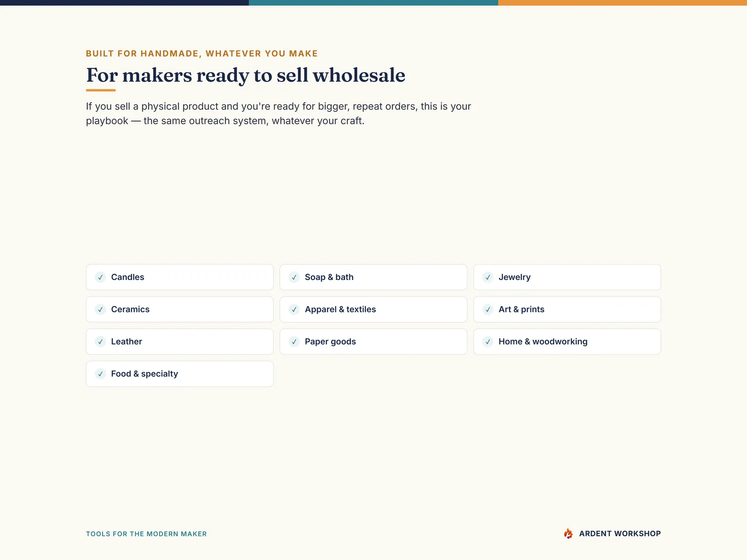
Task: Select the "Soap & bath" label text
Action: [x=329, y=277]
